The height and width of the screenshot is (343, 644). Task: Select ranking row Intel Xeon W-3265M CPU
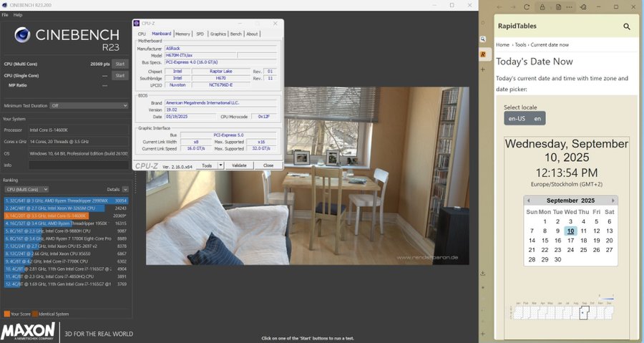click(x=66, y=208)
